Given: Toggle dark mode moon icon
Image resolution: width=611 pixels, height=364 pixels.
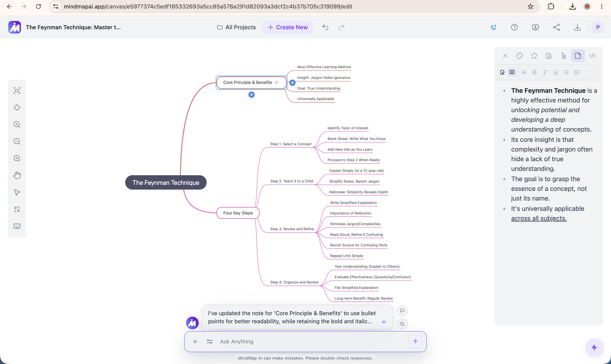Looking at the screenshot, I should click(494, 27).
